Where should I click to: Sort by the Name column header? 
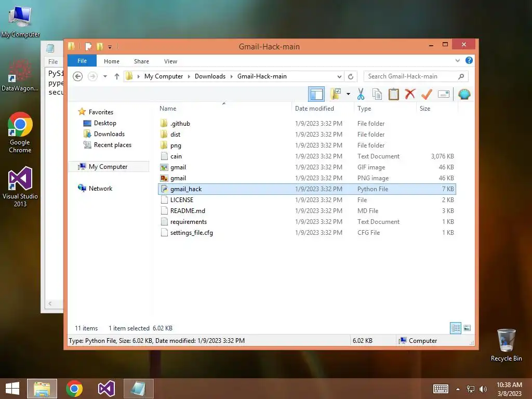pos(224,109)
